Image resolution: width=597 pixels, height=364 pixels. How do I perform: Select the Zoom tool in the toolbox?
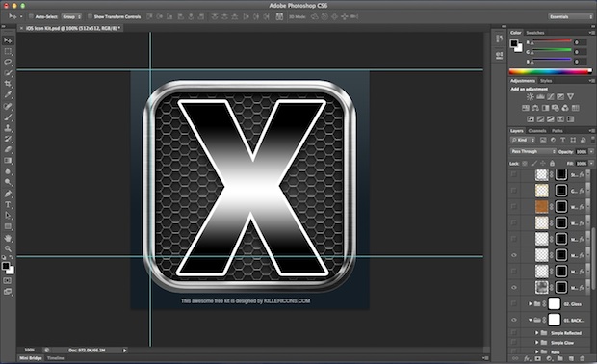pos(8,248)
